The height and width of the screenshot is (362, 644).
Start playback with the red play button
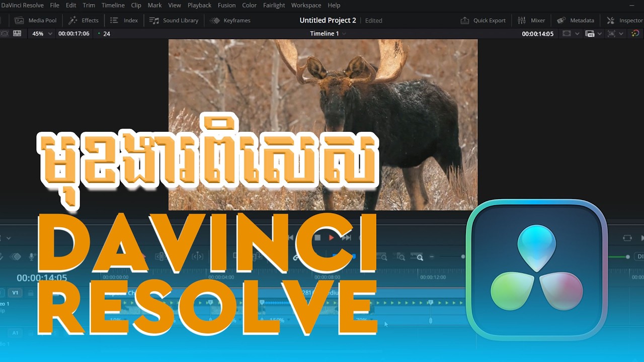(x=331, y=238)
